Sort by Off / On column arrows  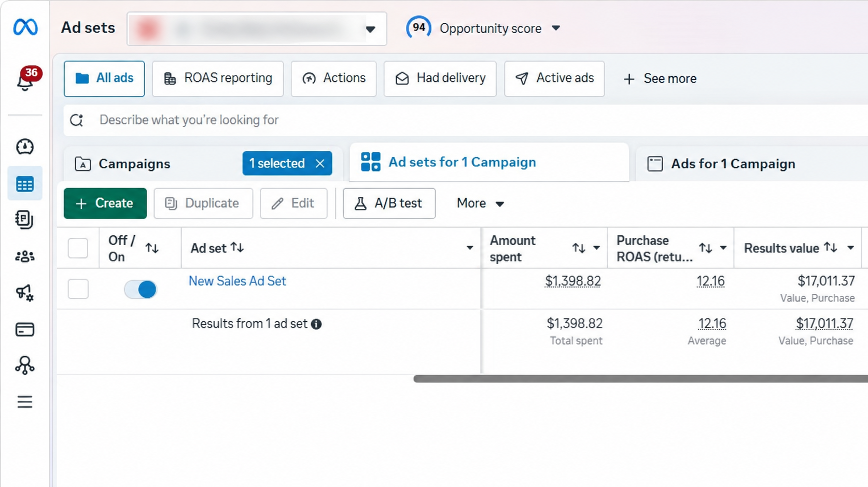152,248
